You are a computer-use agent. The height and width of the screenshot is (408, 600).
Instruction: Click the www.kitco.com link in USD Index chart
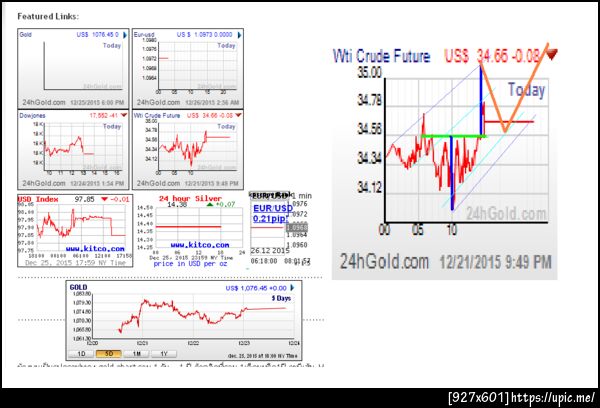pos(95,249)
